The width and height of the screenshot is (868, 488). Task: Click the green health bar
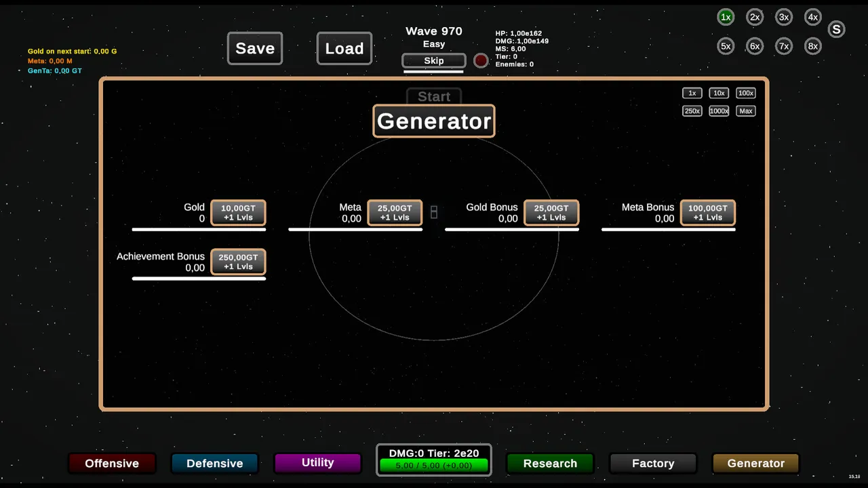tap(434, 466)
